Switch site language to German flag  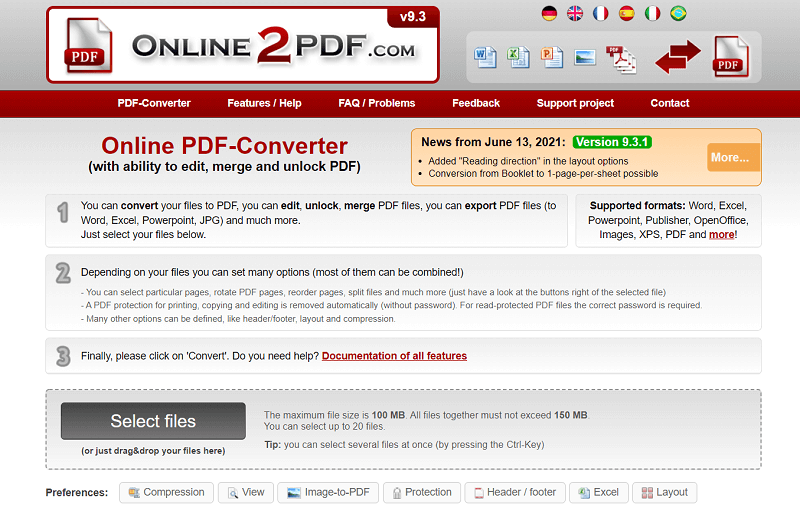[x=549, y=13]
